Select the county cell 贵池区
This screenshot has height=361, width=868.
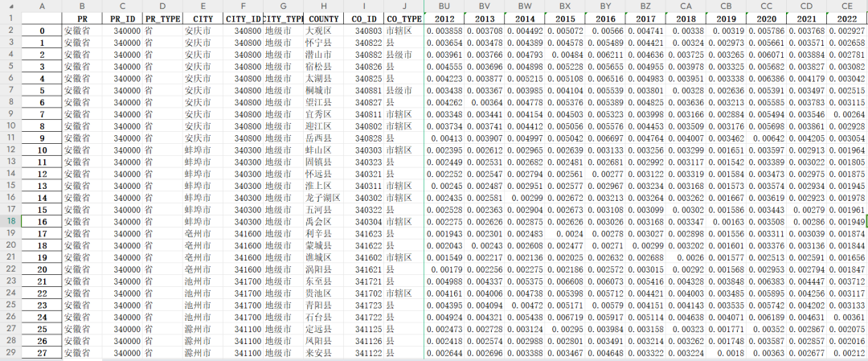[324, 293]
